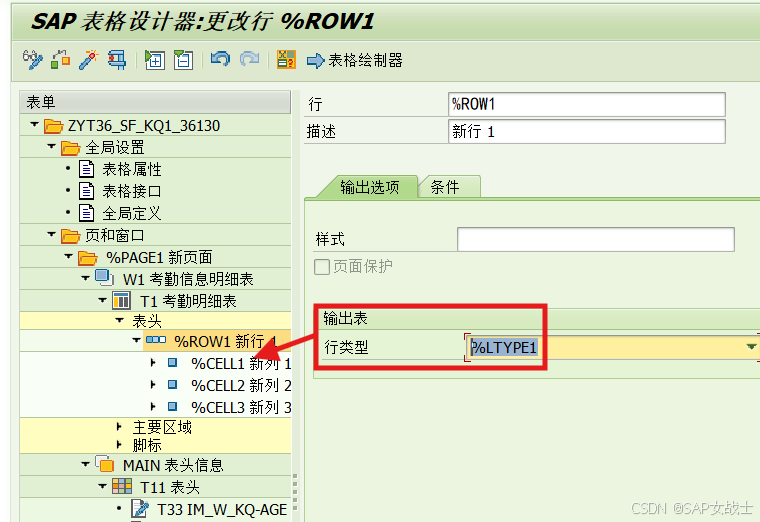Click the %CELL1 cell square icon
Screen dimensions: 760x522
coord(173,363)
